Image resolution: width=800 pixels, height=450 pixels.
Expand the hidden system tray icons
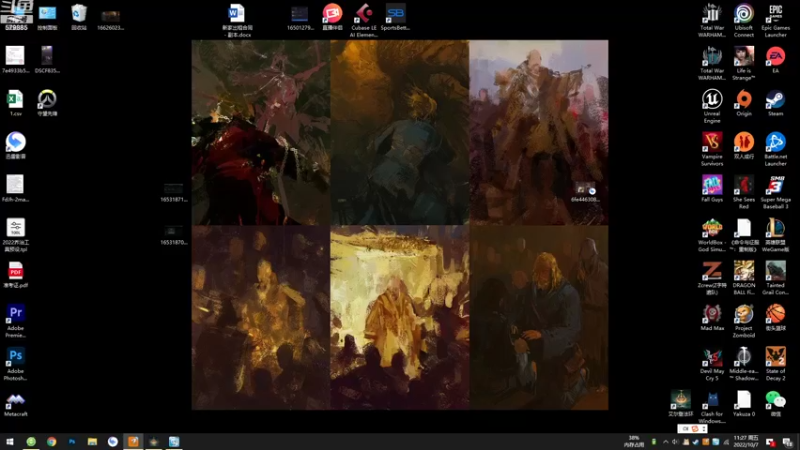665,442
